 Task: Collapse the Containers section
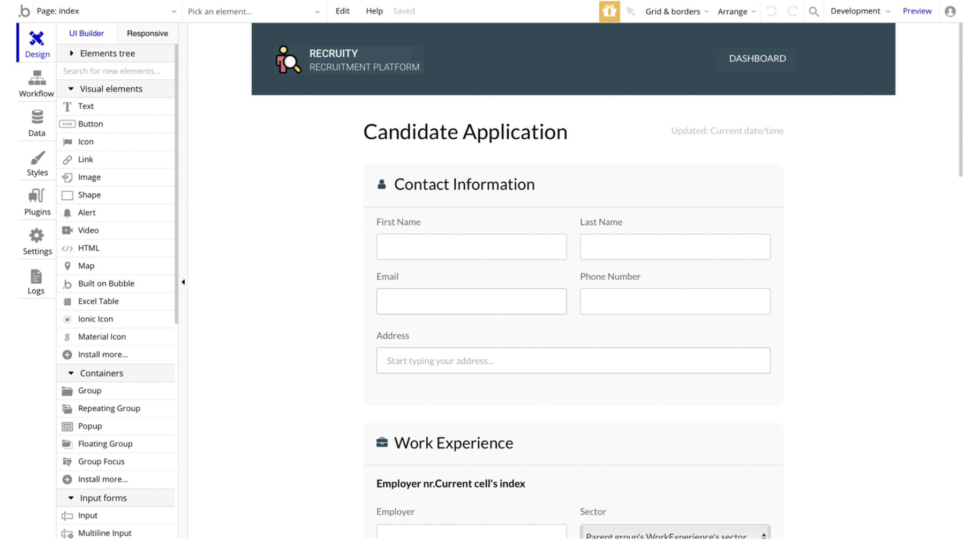pos(71,373)
